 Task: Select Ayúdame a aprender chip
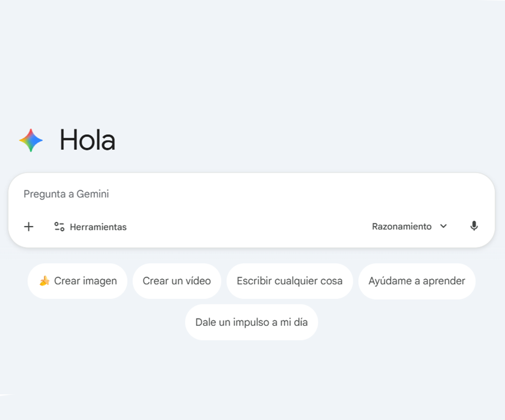[x=417, y=281]
